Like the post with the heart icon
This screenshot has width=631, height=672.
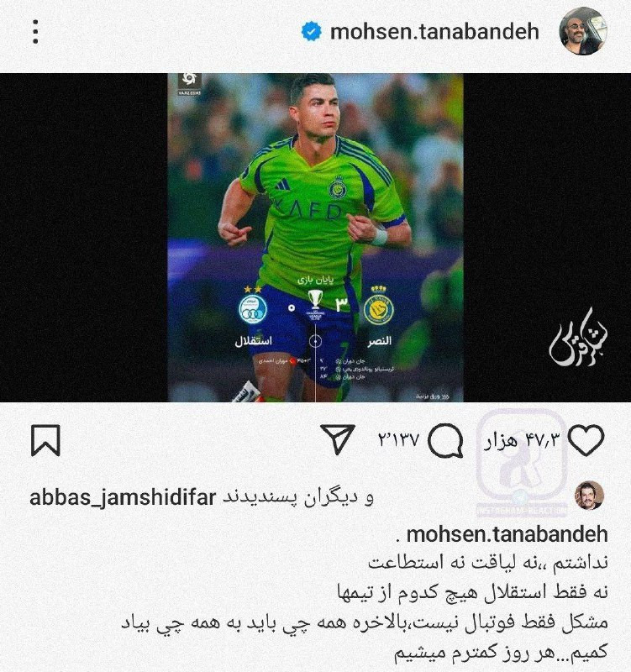click(x=586, y=440)
